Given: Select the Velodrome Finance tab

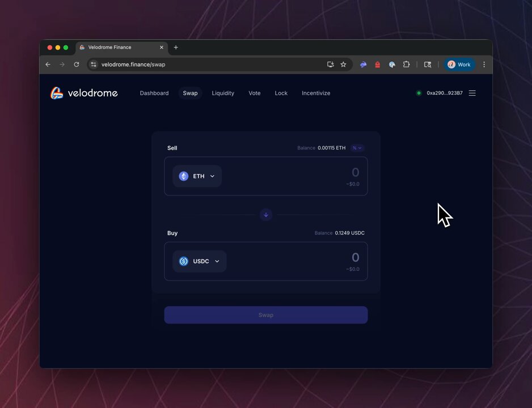Looking at the screenshot, I should click(x=122, y=48).
